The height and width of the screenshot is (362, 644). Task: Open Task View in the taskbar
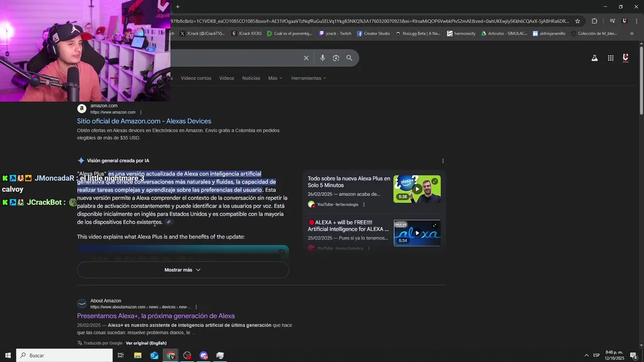point(121,355)
